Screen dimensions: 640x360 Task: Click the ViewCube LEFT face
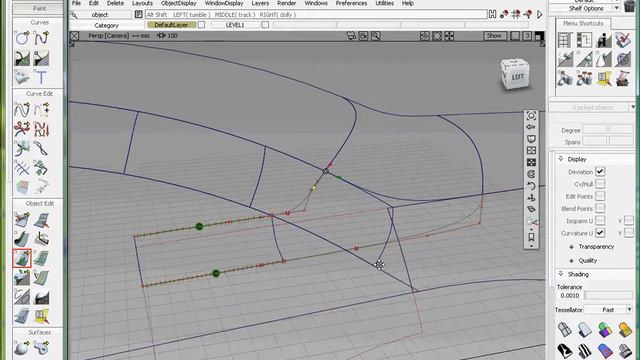click(x=517, y=77)
